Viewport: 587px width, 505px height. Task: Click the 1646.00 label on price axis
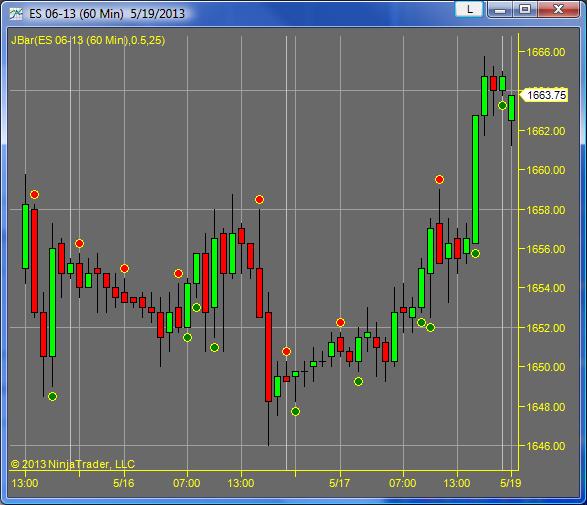click(546, 446)
